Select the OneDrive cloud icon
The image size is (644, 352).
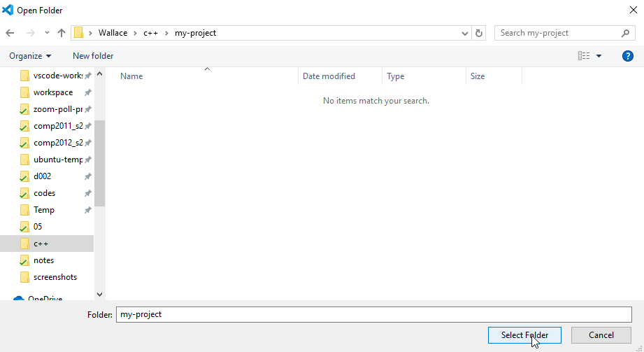(19, 299)
